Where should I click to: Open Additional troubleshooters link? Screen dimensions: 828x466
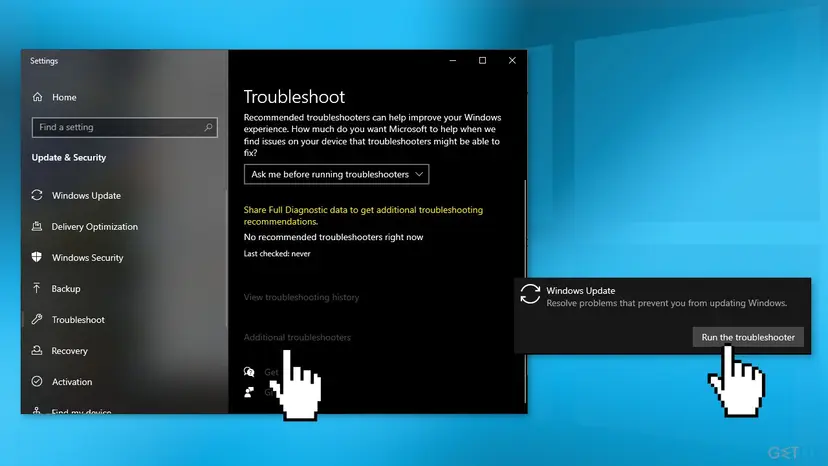click(x=297, y=337)
